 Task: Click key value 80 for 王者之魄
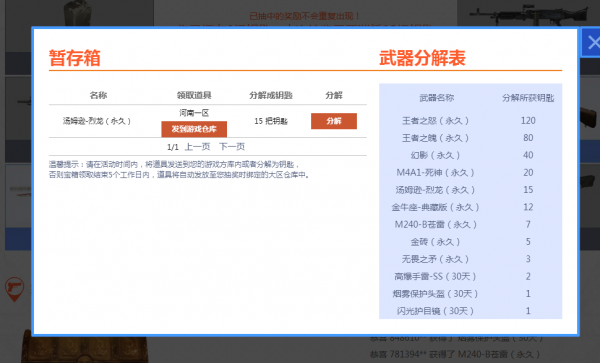(528, 138)
